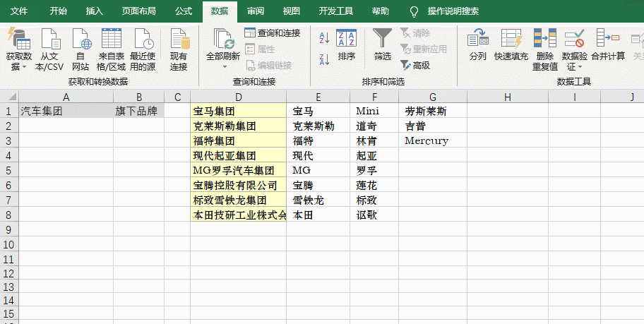Image resolution: width=644 pixels, height=324 pixels.
Task: Click the 数据验证 data validation icon
Action: tap(574, 38)
